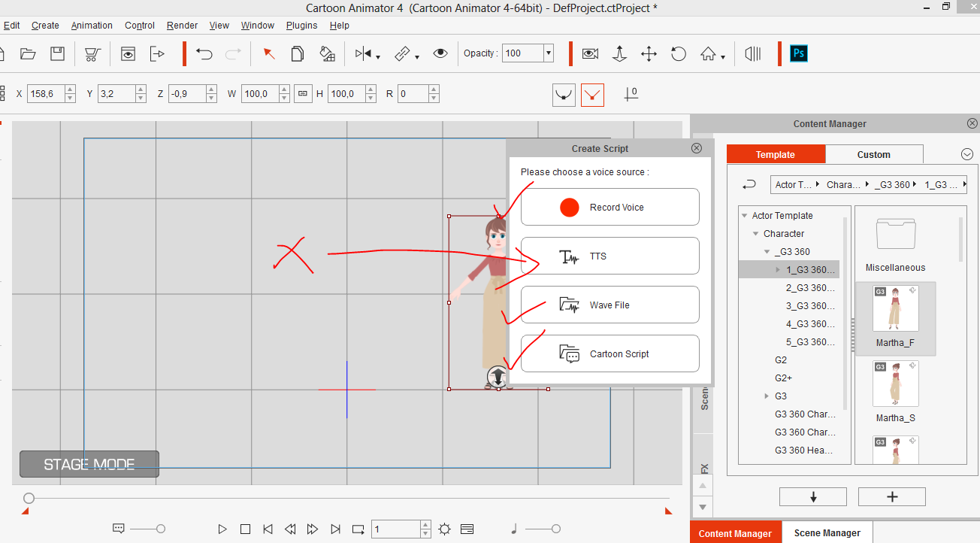Click the export arrow icon in the toolbar

[157, 53]
